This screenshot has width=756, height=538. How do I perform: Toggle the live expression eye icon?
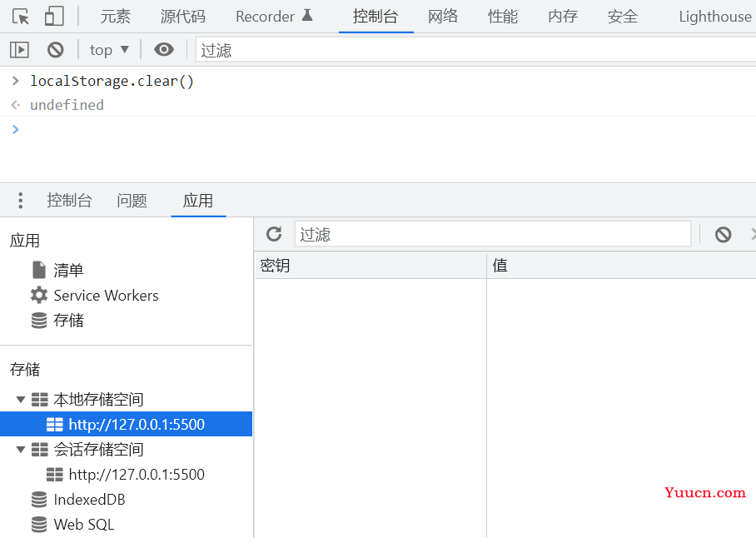(164, 49)
